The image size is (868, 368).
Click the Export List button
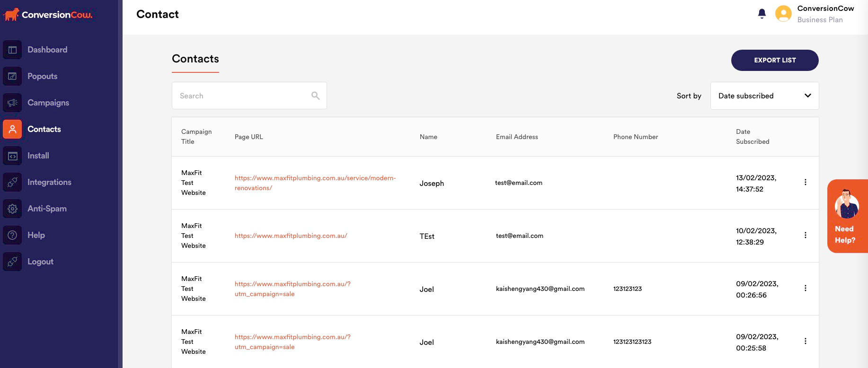coord(775,60)
